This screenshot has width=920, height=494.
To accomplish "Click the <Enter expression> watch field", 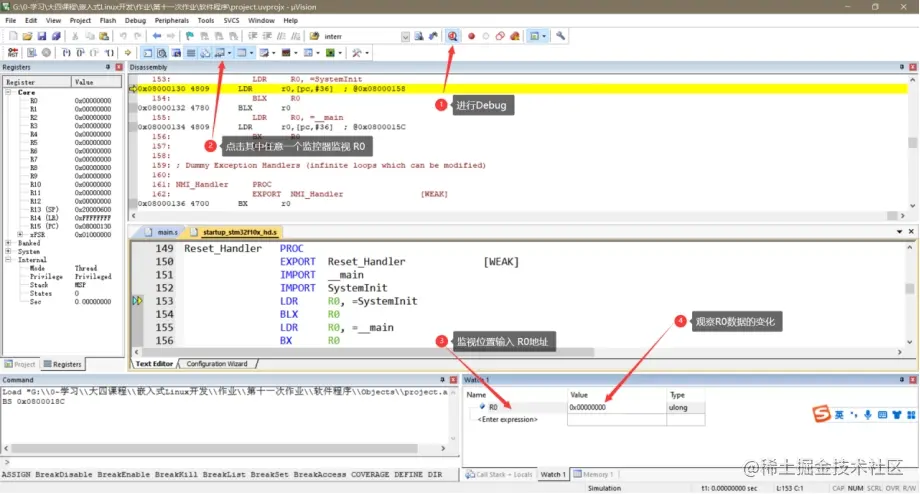I will coord(508,419).
